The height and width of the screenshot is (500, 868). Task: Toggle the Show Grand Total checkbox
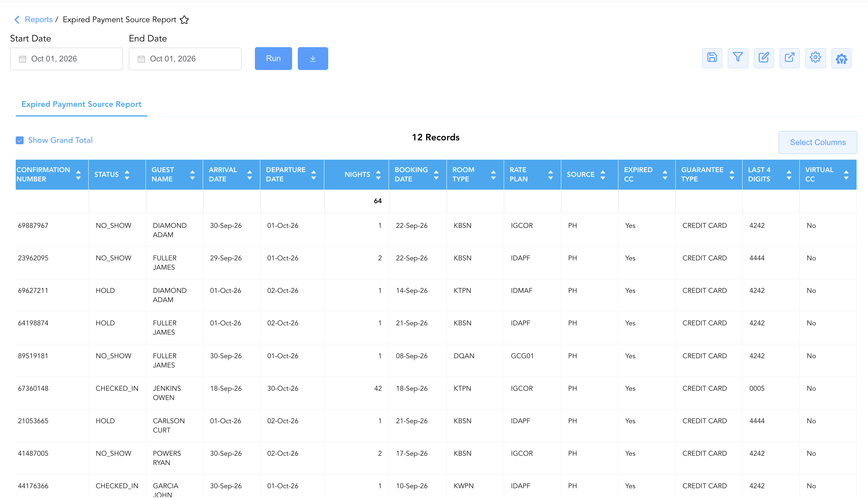[20, 140]
